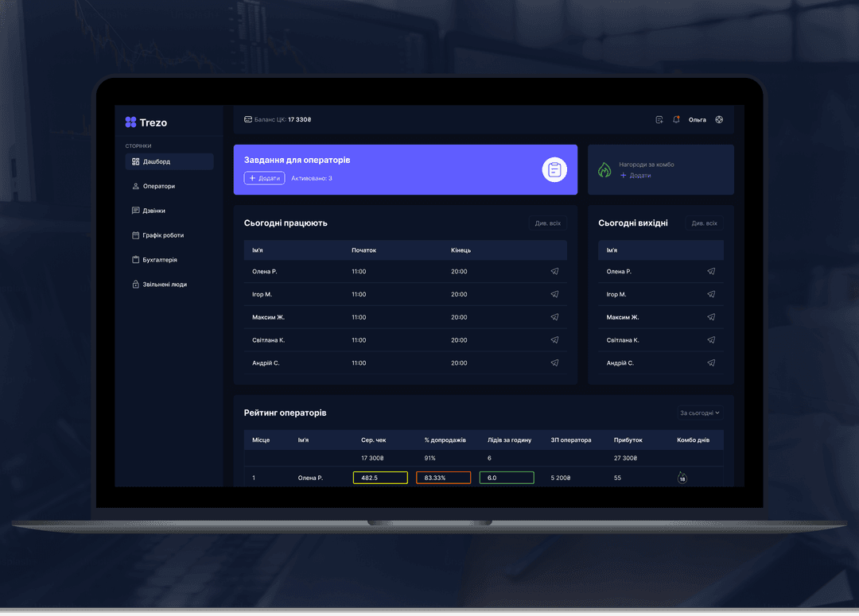Expand the За сьогодні period dropdown
The height and width of the screenshot is (616, 859).
699,413
